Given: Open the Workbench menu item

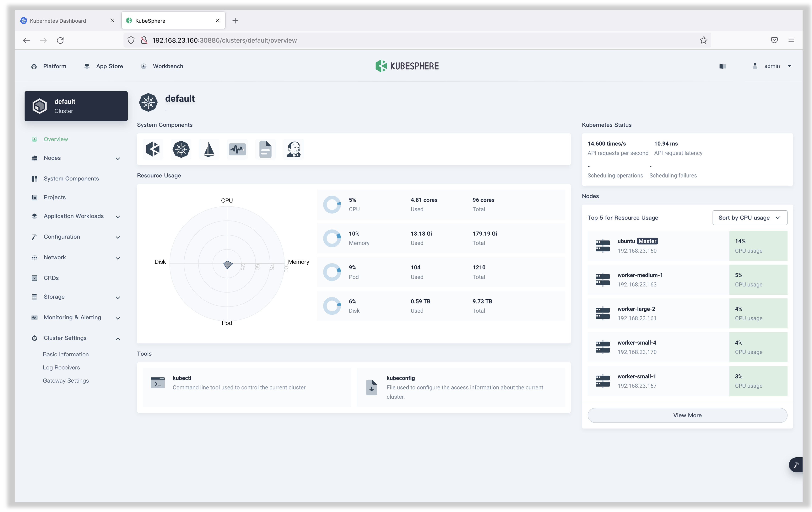Looking at the screenshot, I should pos(162,66).
